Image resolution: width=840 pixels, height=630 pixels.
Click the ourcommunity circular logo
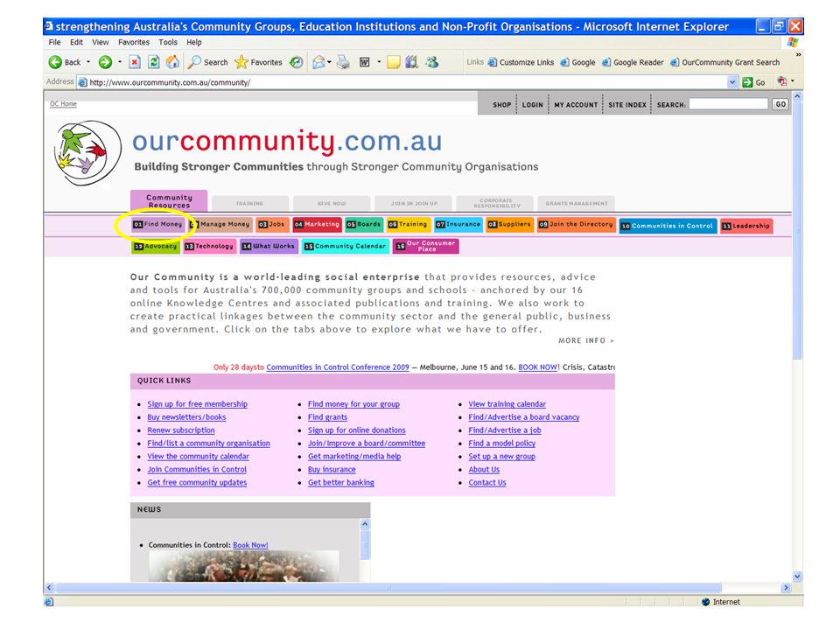[x=87, y=153]
